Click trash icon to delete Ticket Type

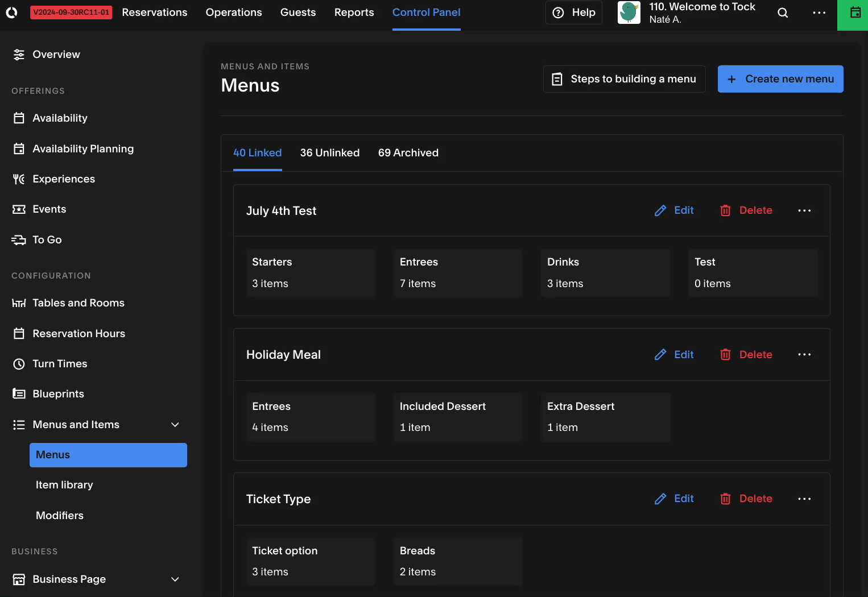coord(725,499)
